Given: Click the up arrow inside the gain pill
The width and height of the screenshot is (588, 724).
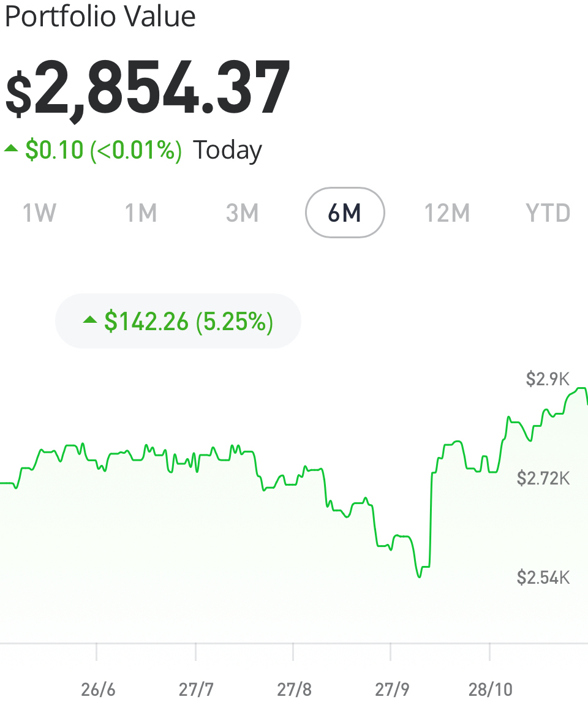Looking at the screenshot, I should [x=90, y=319].
